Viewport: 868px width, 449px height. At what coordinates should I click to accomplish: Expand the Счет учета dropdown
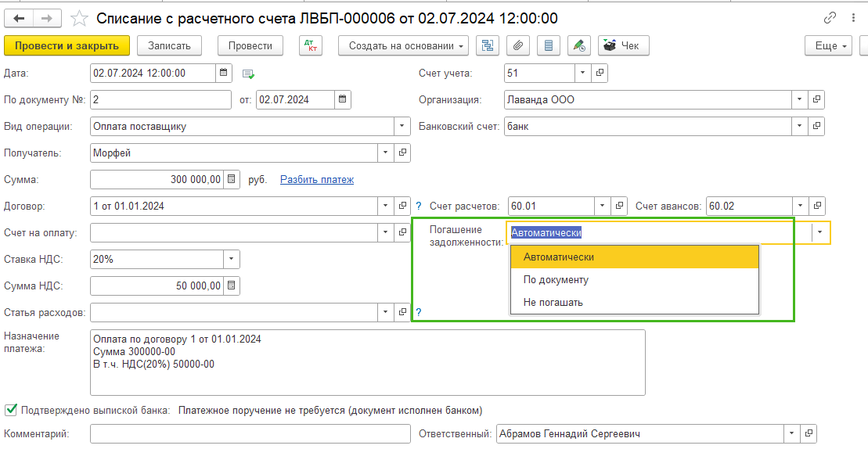click(582, 73)
